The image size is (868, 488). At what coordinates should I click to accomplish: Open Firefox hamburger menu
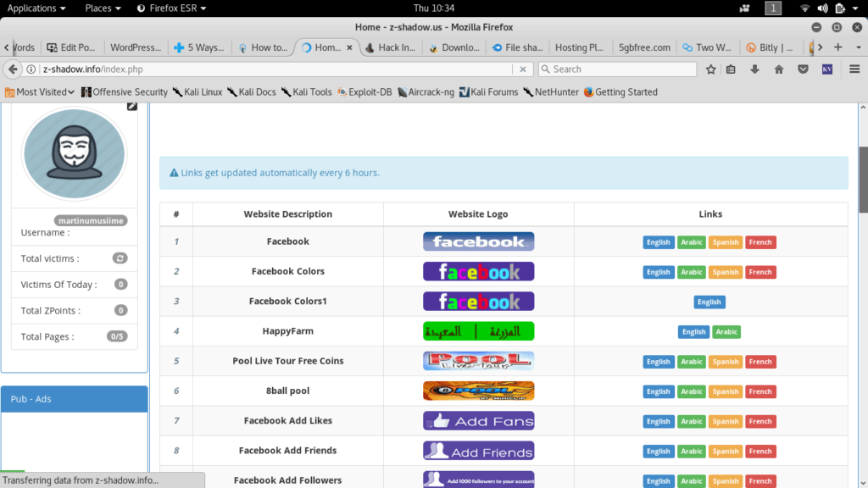point(854,69)
